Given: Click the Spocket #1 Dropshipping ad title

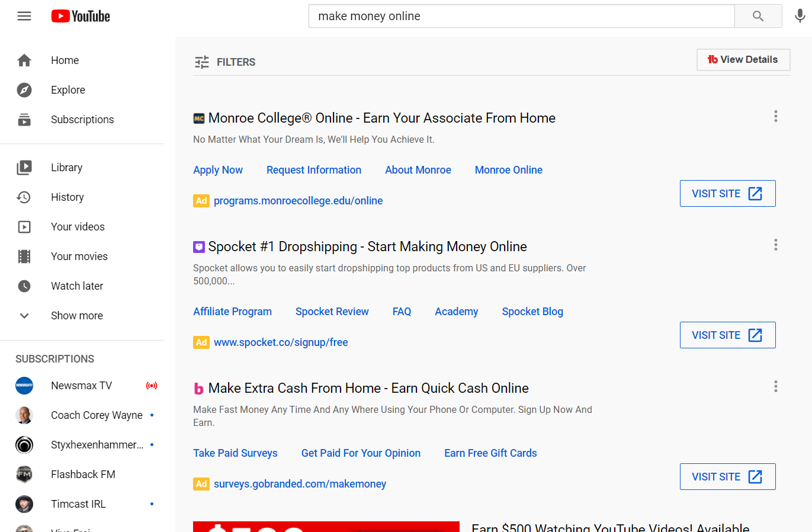Looking at the screenshot, I should [x=368, y=246].
